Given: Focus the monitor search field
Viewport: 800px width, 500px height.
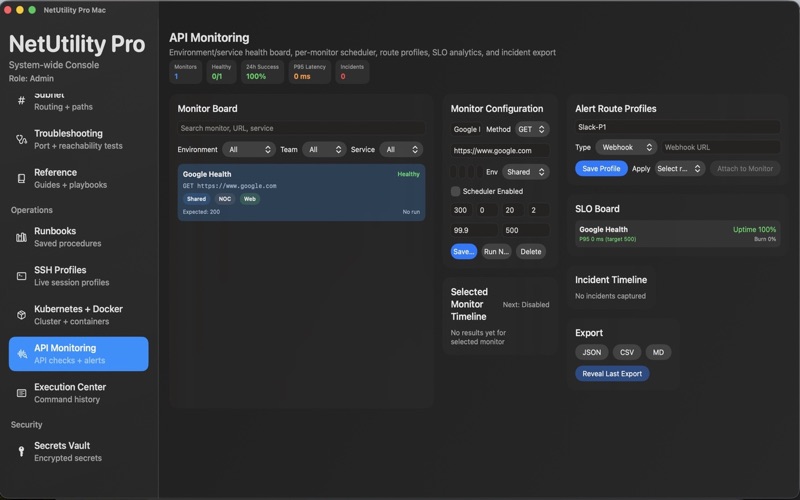Looking at the screenshot, I should click(301, 128).
